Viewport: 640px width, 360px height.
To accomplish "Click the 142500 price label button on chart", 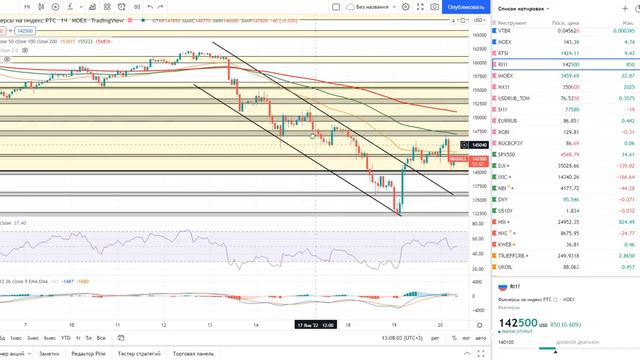I will point(25,31).
